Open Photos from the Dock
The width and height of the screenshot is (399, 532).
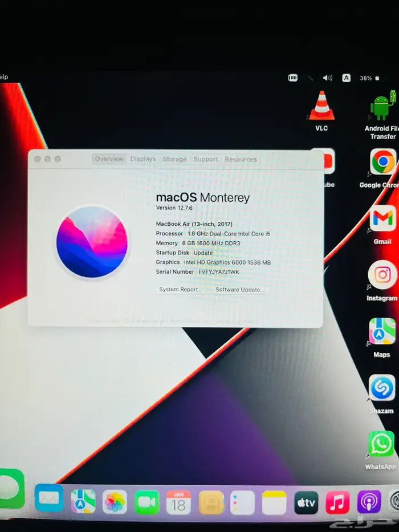[x=115, y=502]
